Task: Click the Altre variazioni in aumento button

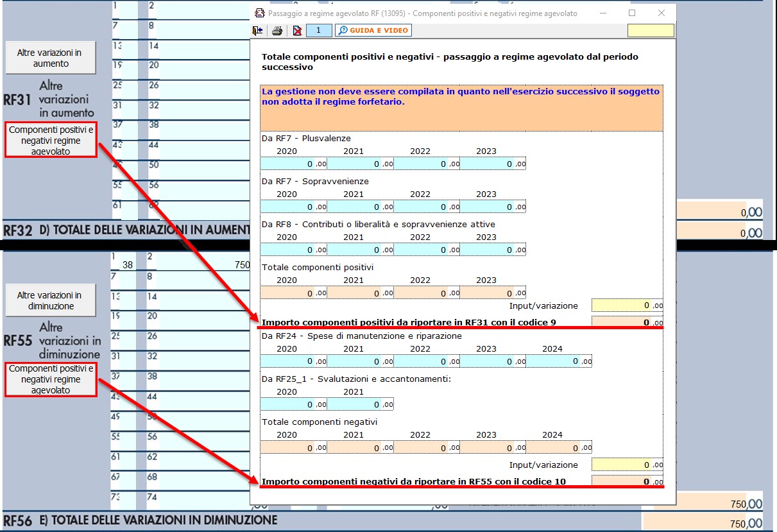Action: (51, 58)
